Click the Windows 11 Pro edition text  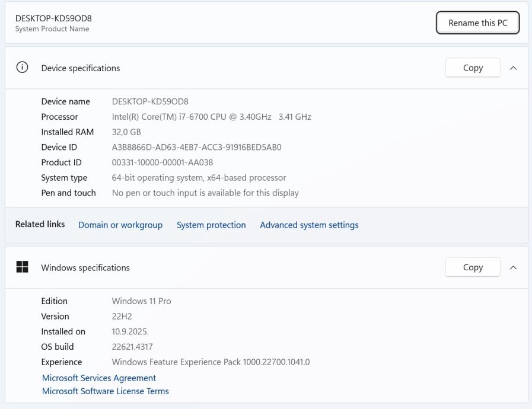point(141,301)
